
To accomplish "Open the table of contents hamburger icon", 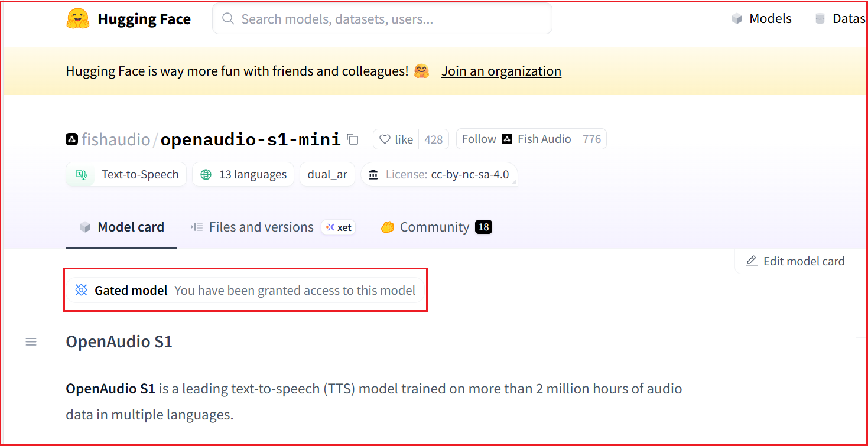I will pos(31,342).
